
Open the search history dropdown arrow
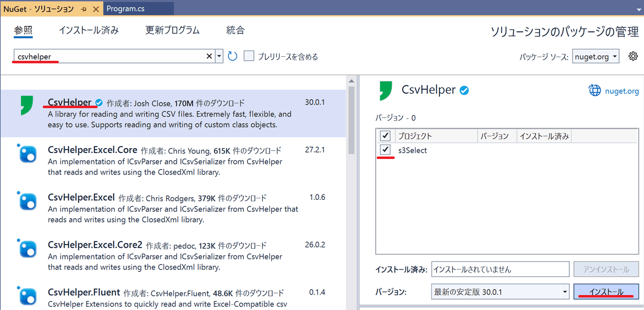[219, 56]
